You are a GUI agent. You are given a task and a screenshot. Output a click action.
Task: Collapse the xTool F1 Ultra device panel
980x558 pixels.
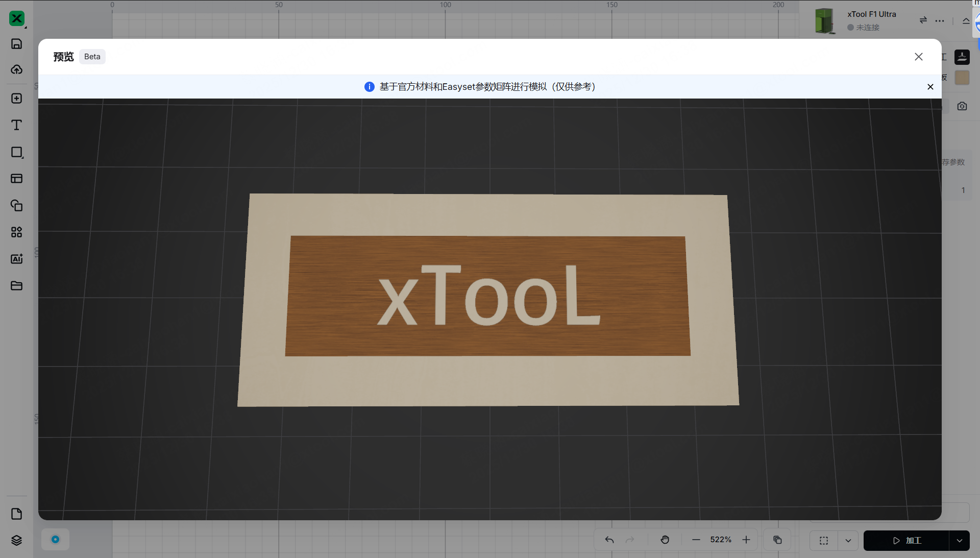click(966, 21)
